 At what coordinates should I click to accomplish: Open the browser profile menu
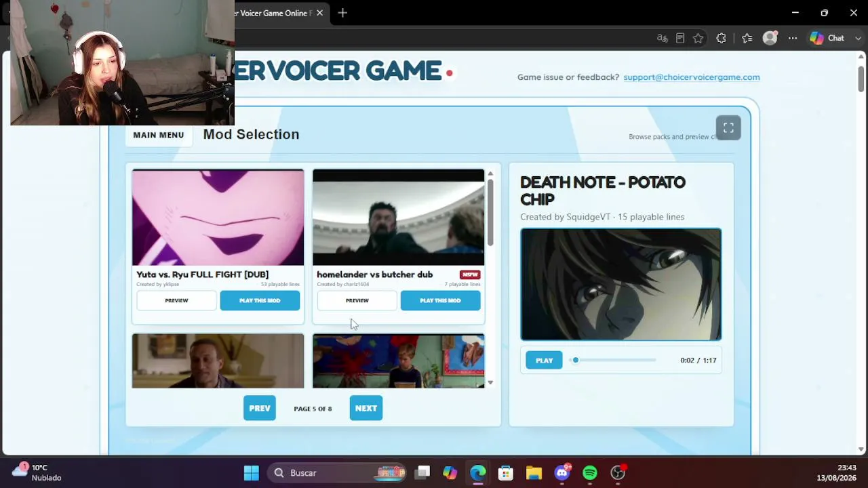pos(770,38)
